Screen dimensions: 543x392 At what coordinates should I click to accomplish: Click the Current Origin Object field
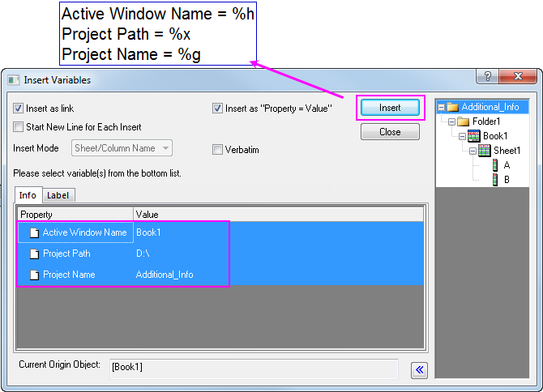click(x=254, y=369)
